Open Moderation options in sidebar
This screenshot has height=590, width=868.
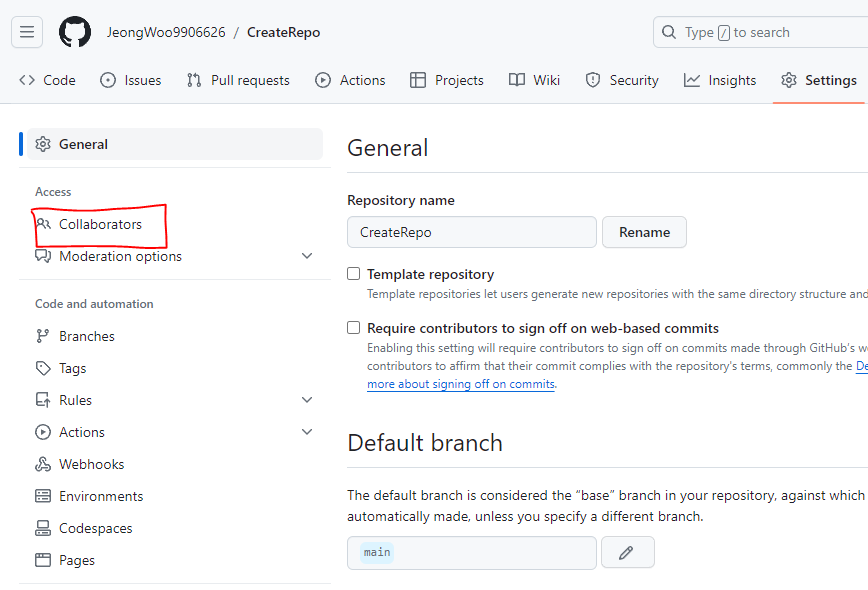(x=175, y=256)
